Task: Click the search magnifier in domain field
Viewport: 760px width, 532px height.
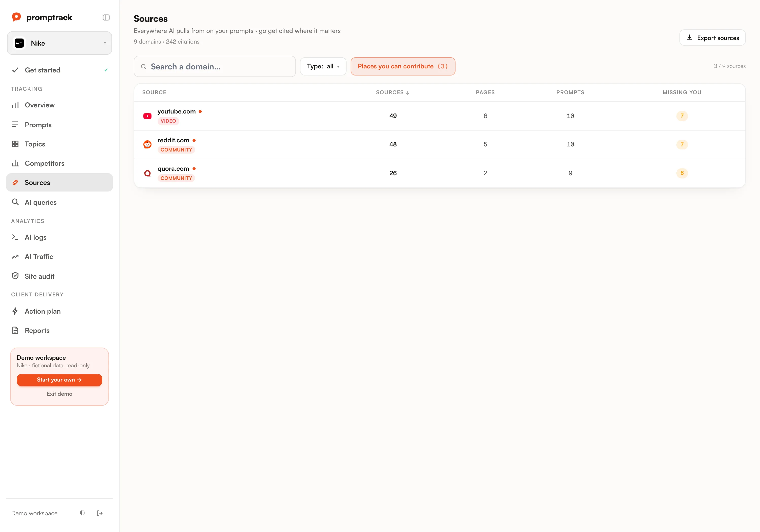Action: (144, 67)
